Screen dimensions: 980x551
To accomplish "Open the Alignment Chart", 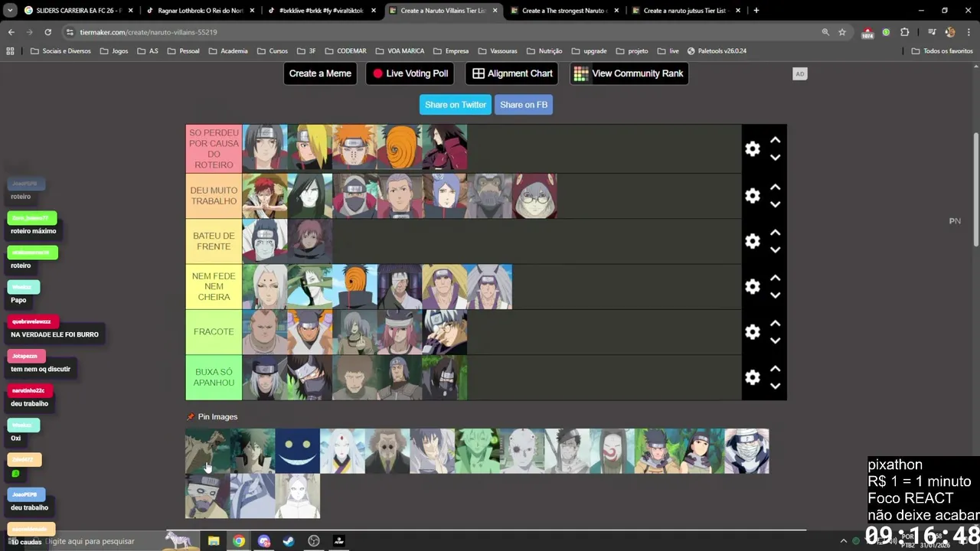I will [512, 73].
